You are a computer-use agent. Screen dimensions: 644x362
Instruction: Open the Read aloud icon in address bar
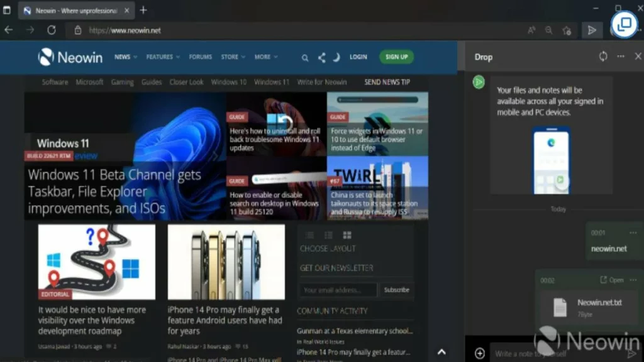pos(531,30)
